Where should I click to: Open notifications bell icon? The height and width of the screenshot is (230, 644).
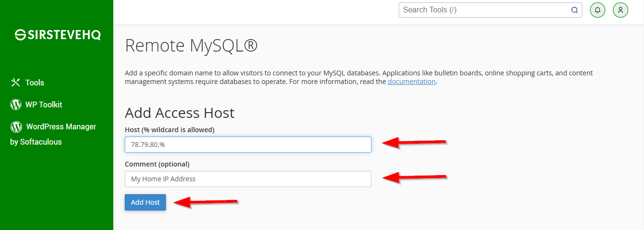598,10
